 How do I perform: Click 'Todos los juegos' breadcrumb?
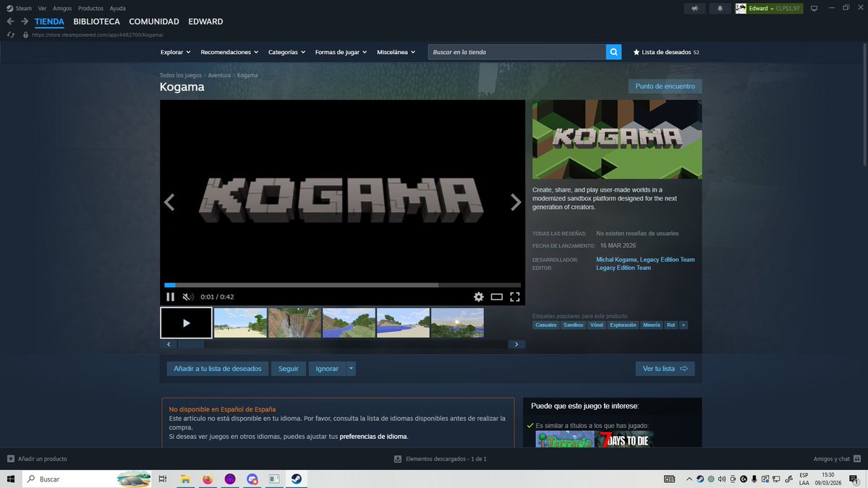coord(181,75)
